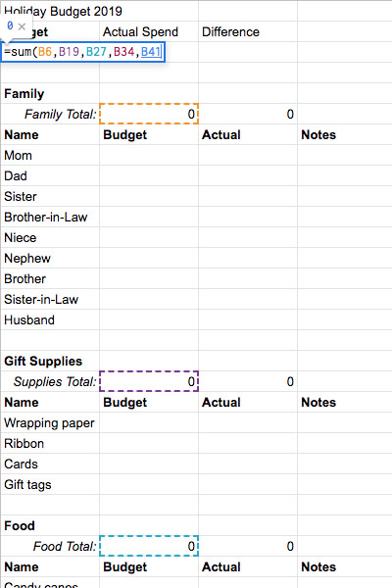This screenshot has width=392, height=588.
Task: Click the Gift Supplies section heading
Action: [x=43, y=361]
